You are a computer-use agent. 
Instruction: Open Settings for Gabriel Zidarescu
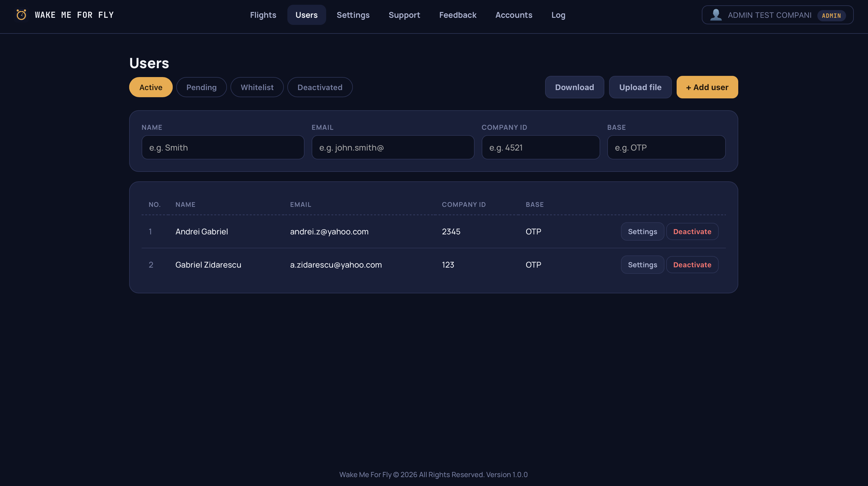642,265
